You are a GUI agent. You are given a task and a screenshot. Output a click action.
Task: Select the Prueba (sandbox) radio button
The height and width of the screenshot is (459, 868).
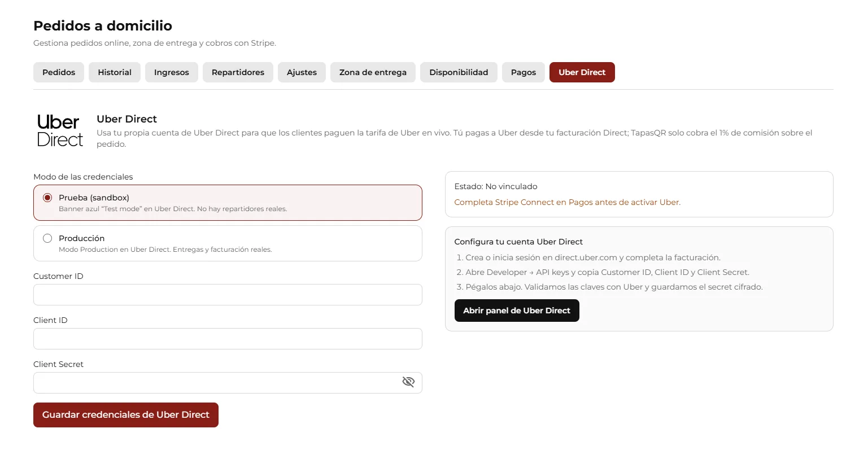click(47, 198)
